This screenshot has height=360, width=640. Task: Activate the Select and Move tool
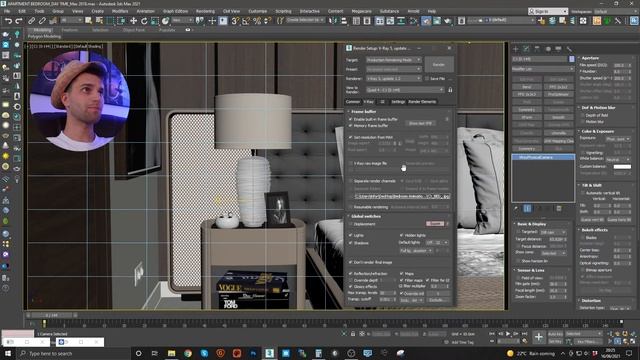pos(133,20)
